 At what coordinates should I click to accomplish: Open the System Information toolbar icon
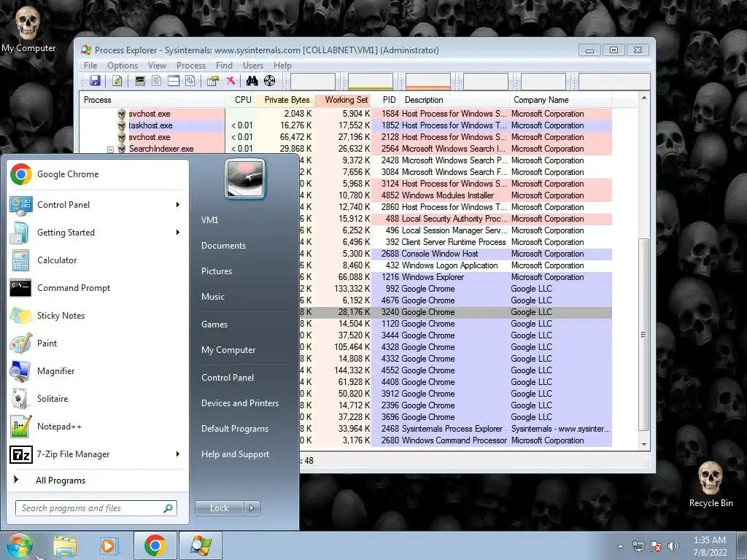[140, 81]
